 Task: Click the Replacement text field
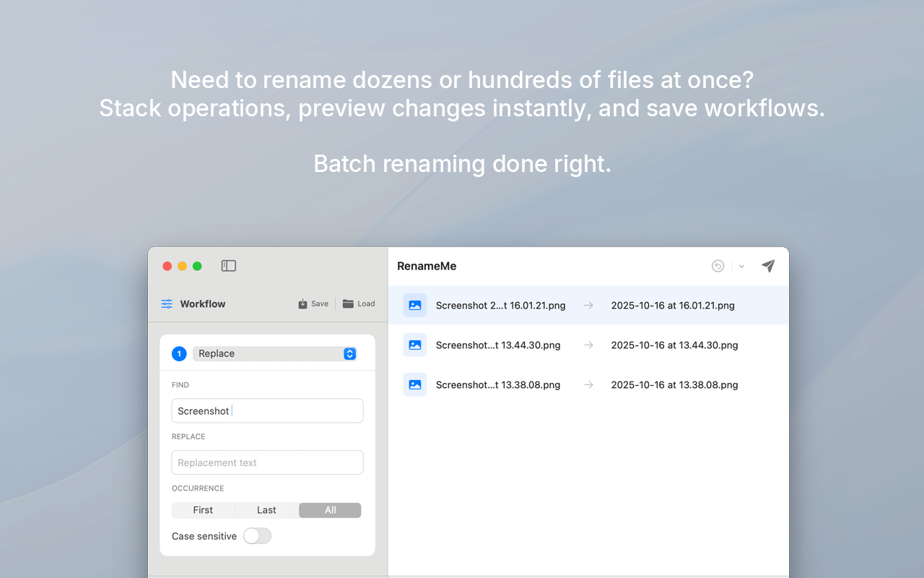point(267,462)
